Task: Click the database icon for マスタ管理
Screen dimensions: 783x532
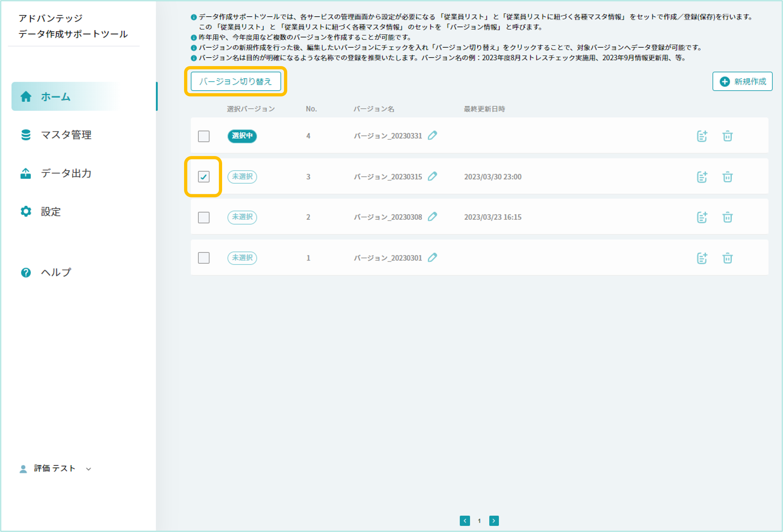Action: tap(26, 135)
